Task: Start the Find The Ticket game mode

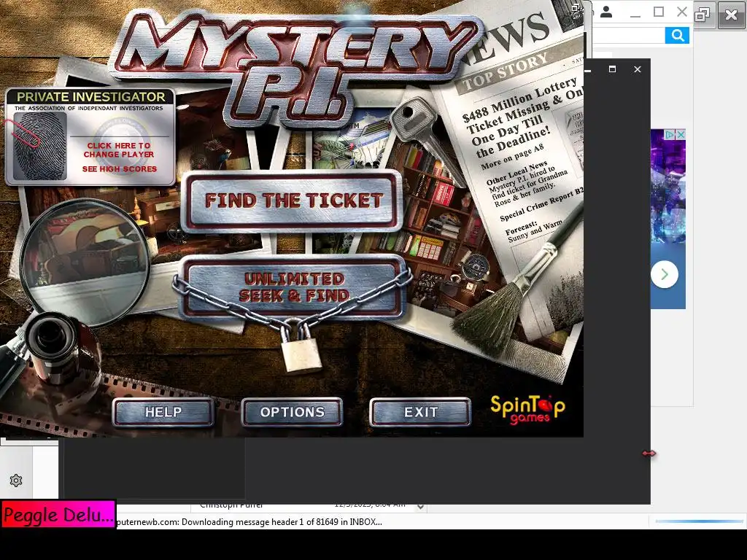Action: (x=293, y=201)
